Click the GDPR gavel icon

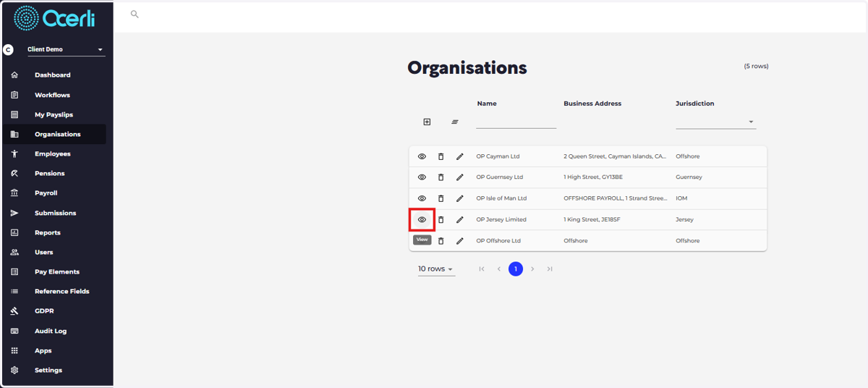(x=14, y=311)
